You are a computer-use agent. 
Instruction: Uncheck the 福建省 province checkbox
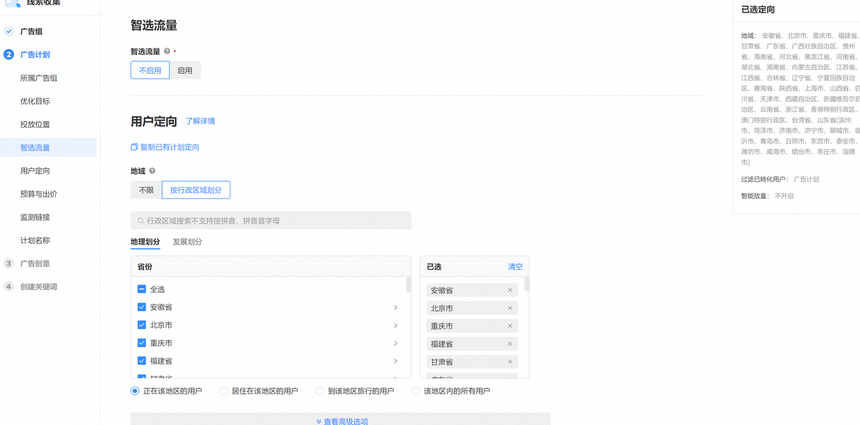(x=142, y=361)
